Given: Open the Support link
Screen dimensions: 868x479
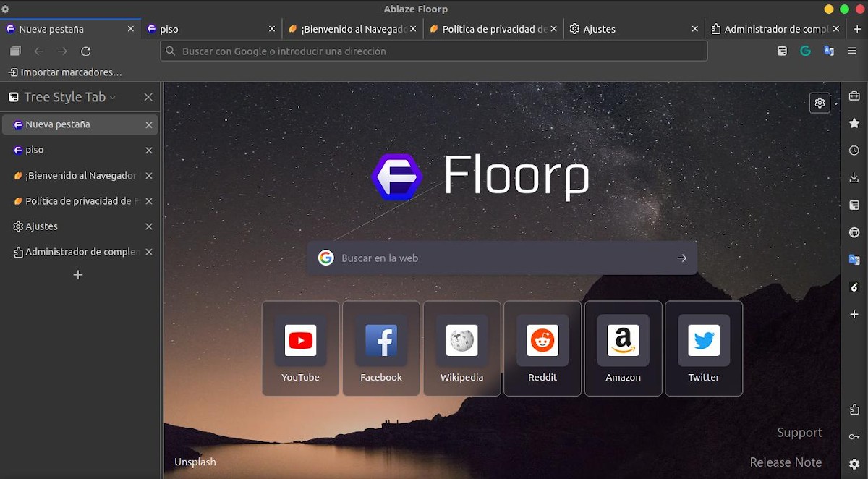Looking at the screenshot, I should [x=799, y=433].
